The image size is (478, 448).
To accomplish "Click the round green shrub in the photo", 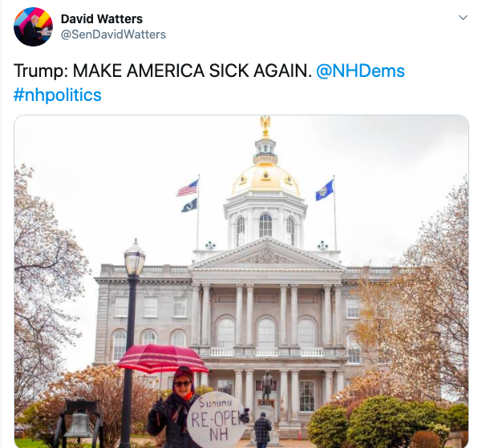I will [384, 422].
